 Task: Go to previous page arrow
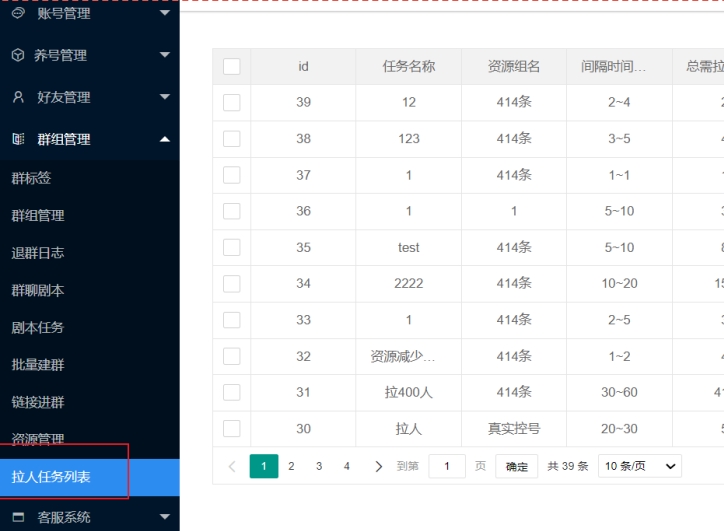click(232, 466)
